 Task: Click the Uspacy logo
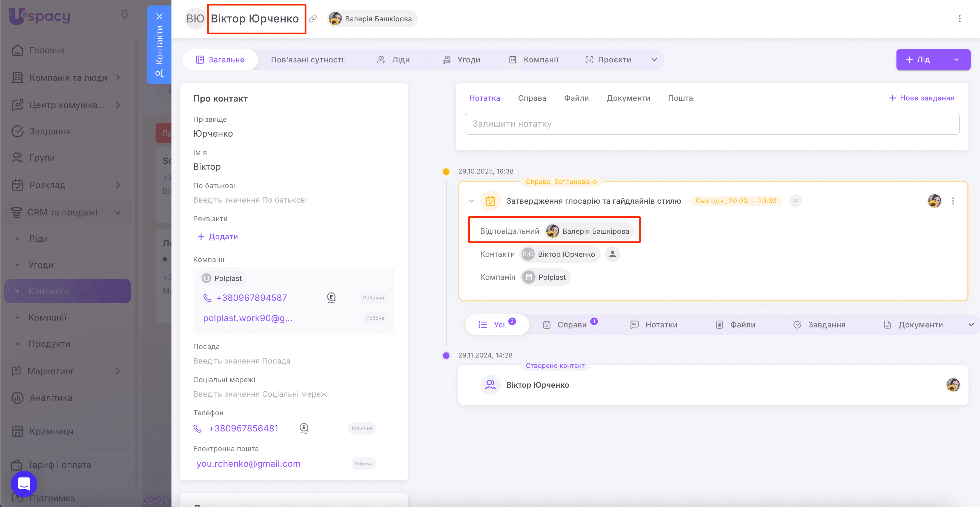(x=39, y=16)
